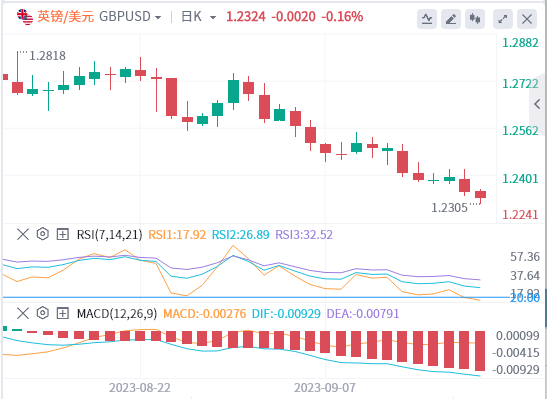Collapse the side panel chevron arrow

538,104
